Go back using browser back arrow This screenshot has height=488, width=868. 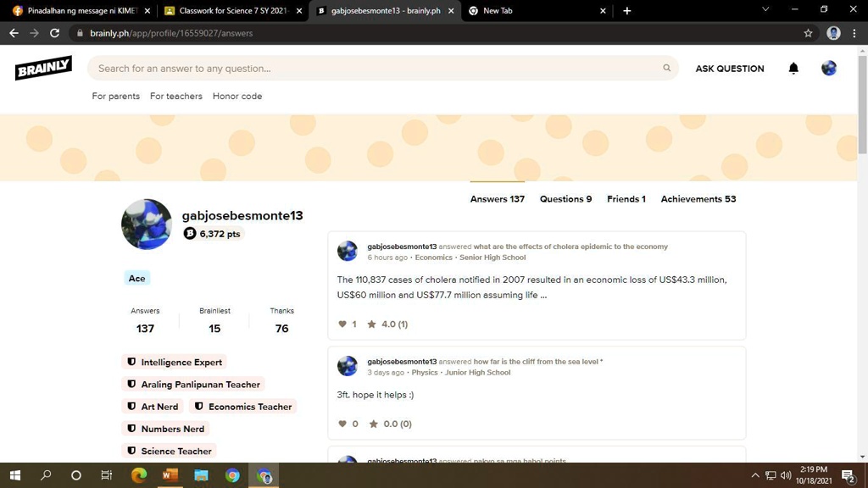(x=14, y=33)
